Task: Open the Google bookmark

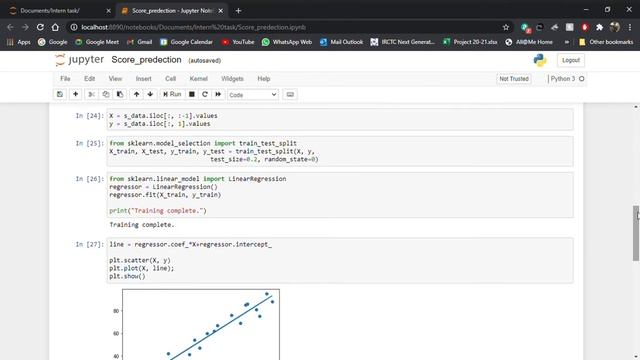Action: 53,42
